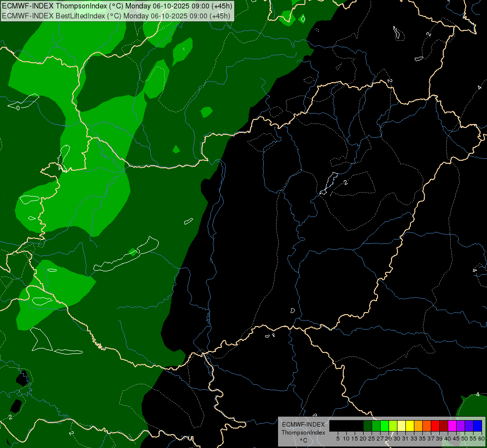Click the legend tick value '20'
Image resolution: width=487 pixels, height=448 pixels.
(363, 439)
